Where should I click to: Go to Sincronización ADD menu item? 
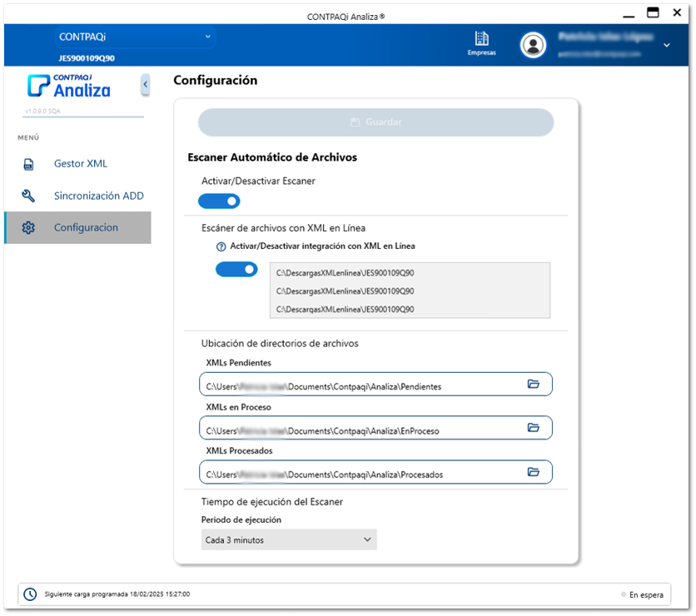[x=98, y=196]
